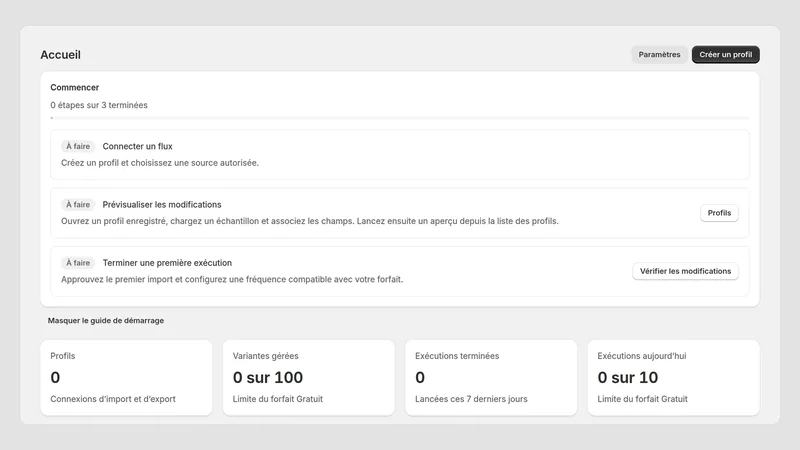800x450 pixels.
Task: Click Vérifier les modifications button
Action: click(x=685, y=271)
